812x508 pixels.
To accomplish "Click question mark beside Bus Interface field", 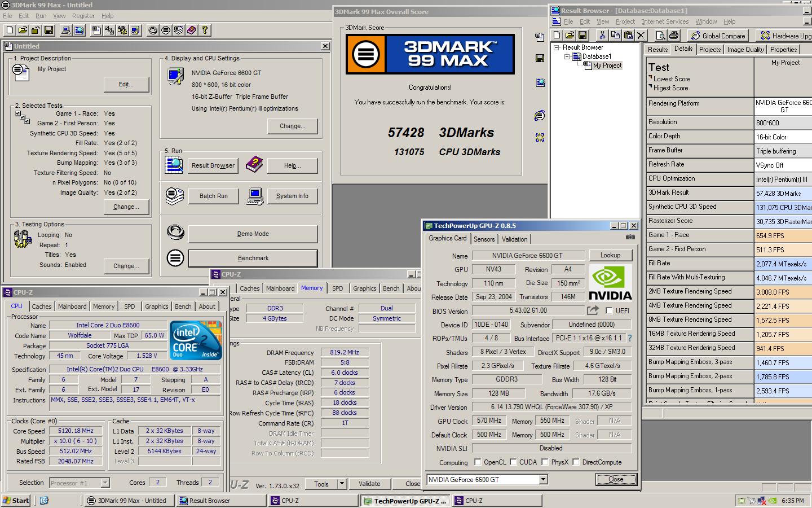I will 630,338.
